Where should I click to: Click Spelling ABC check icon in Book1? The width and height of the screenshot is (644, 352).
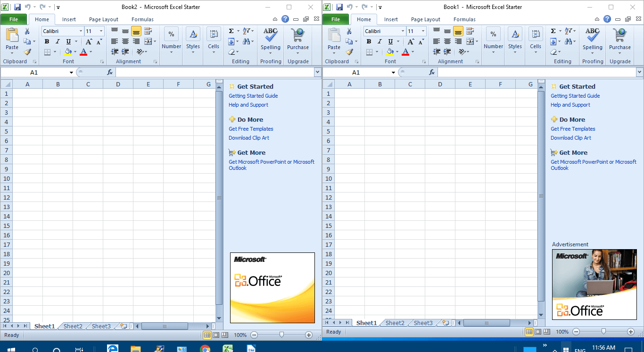(593, 35)
